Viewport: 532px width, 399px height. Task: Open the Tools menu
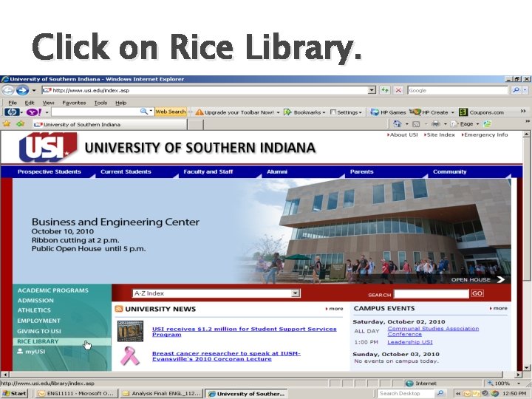pos(100,103)
